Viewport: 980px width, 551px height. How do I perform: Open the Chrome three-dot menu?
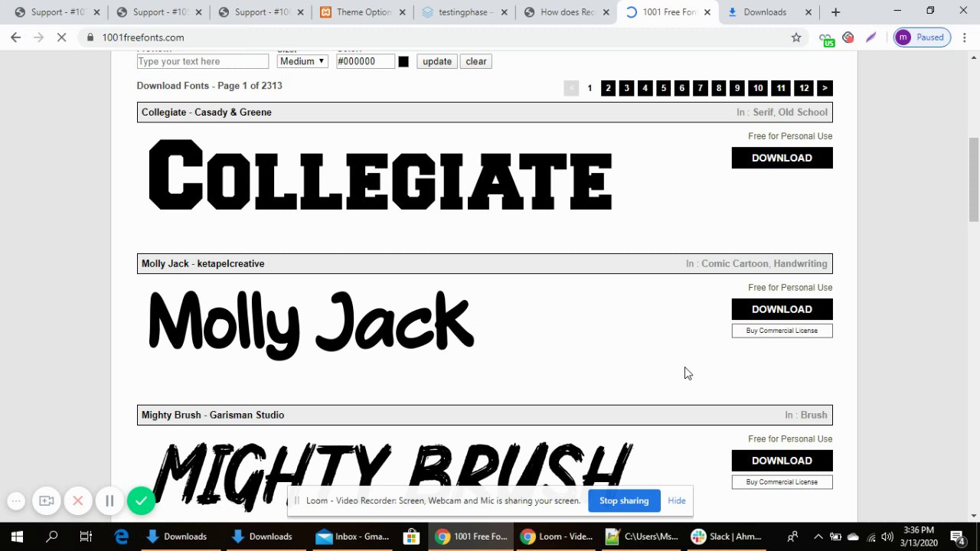pyautogui.click(x=965, y=37)
